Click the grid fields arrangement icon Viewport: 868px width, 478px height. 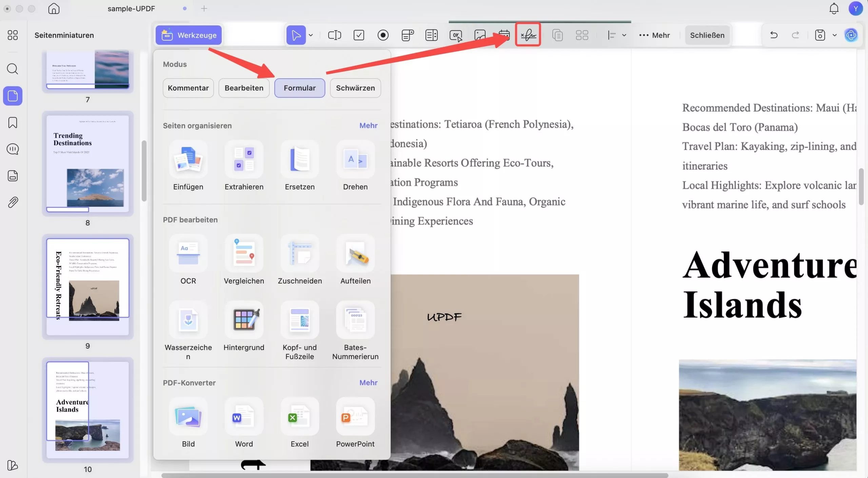tap(582, 35)
